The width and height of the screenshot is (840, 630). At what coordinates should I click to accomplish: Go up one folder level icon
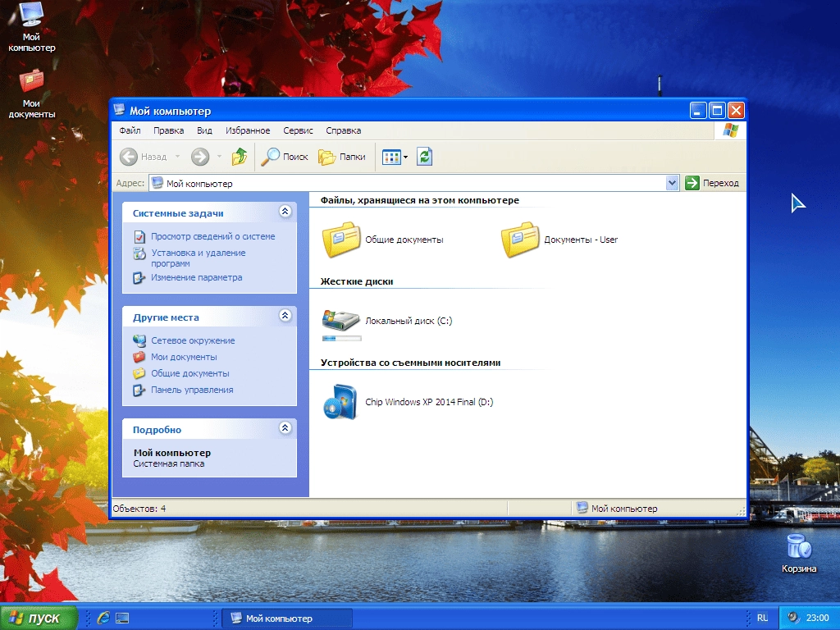[x=239, y=157]
